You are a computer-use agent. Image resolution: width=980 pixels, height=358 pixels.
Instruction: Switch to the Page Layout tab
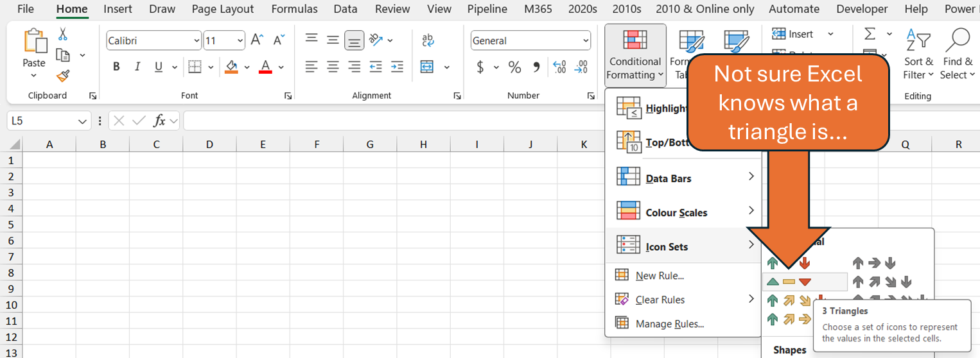[223, 9]
